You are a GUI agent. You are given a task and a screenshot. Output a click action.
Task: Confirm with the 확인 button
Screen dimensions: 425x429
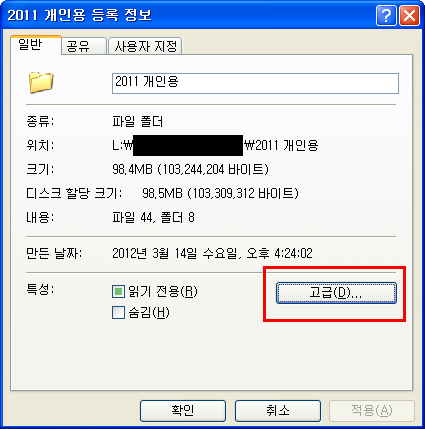point(183,411)
